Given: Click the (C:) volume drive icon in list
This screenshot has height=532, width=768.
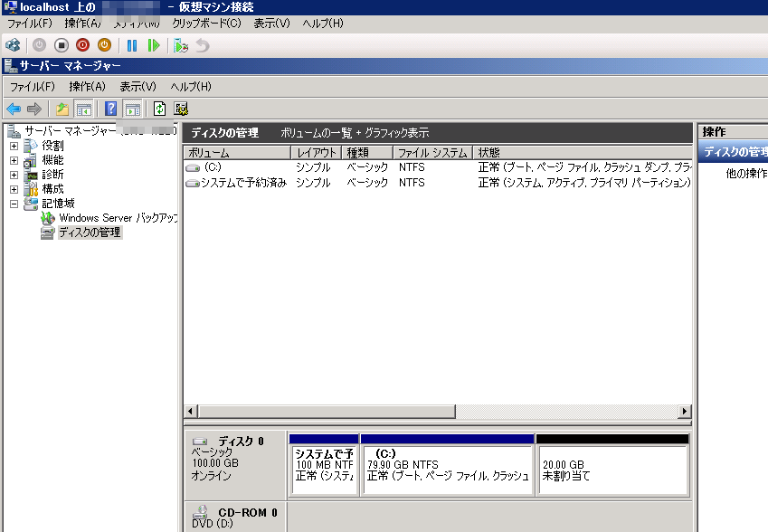Looking at the screenshot, I should point(193,168).
